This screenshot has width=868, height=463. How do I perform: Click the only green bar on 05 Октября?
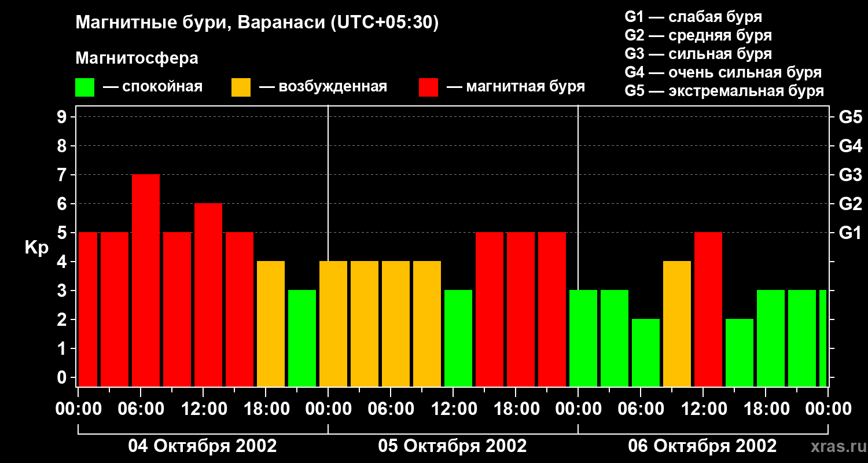click(458, 339)
